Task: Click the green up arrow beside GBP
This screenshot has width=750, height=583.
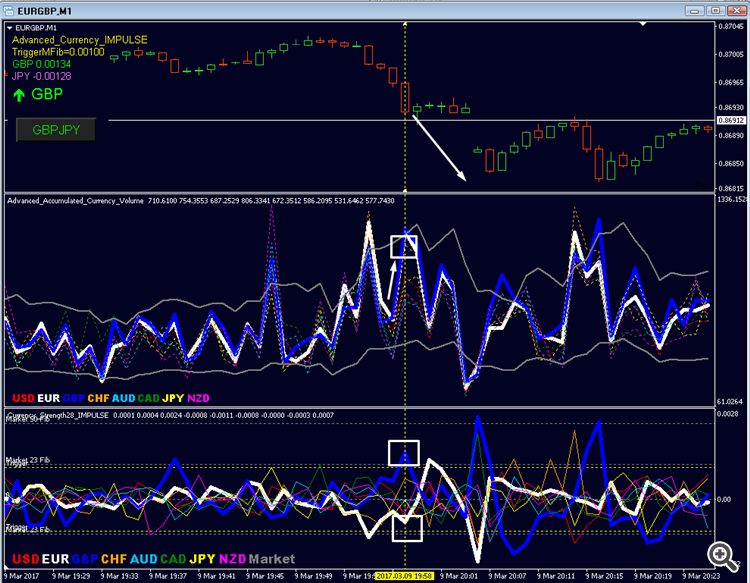Action: click(19, 95)
